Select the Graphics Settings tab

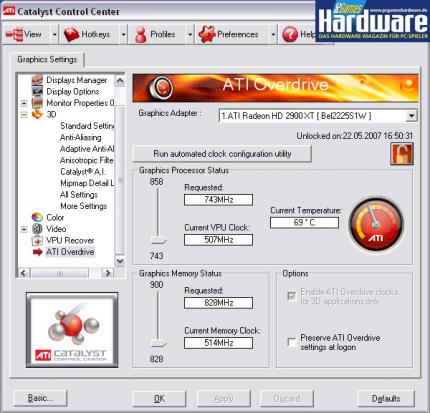[x=47, y=60]
